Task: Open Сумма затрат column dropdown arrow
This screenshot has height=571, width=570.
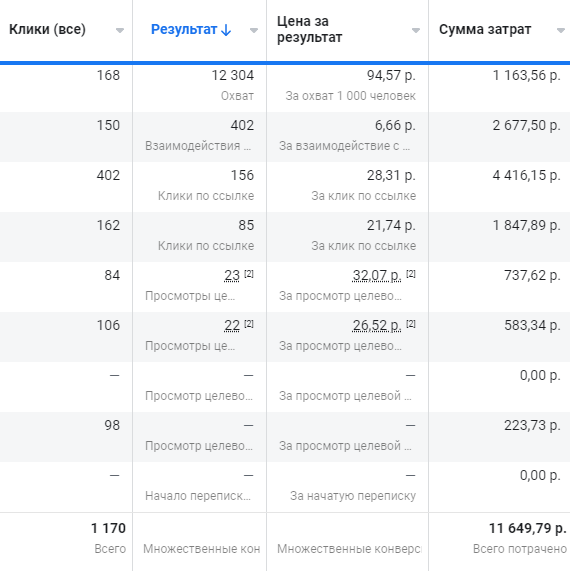Action: (x=561, y=31)
